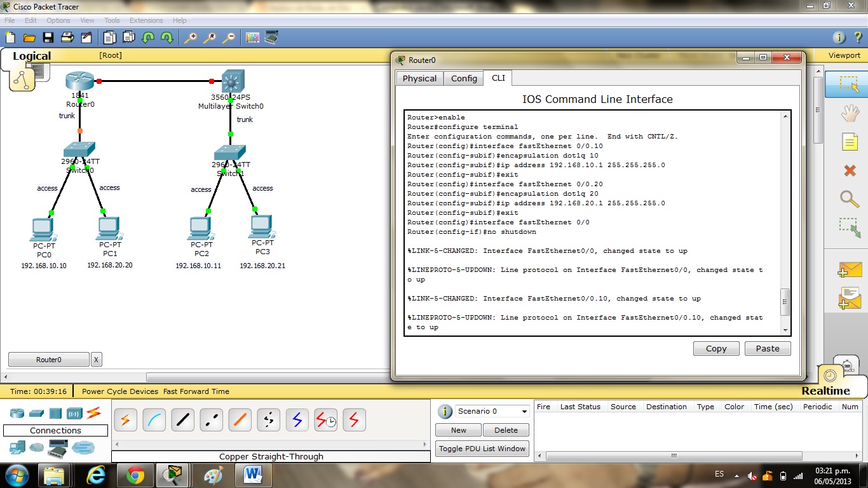Choose the Move Layout hand tool
The image size is (868, 488).
(x=850, y=114)
